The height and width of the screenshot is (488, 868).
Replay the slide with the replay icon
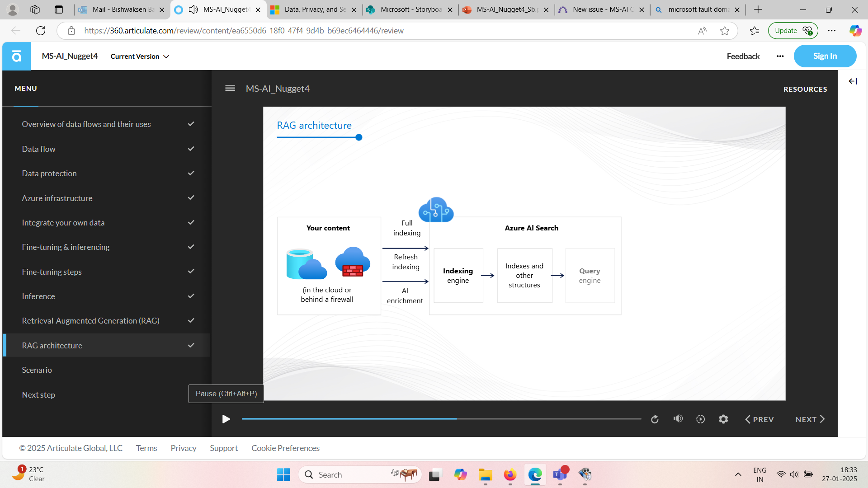pos(655,419)
